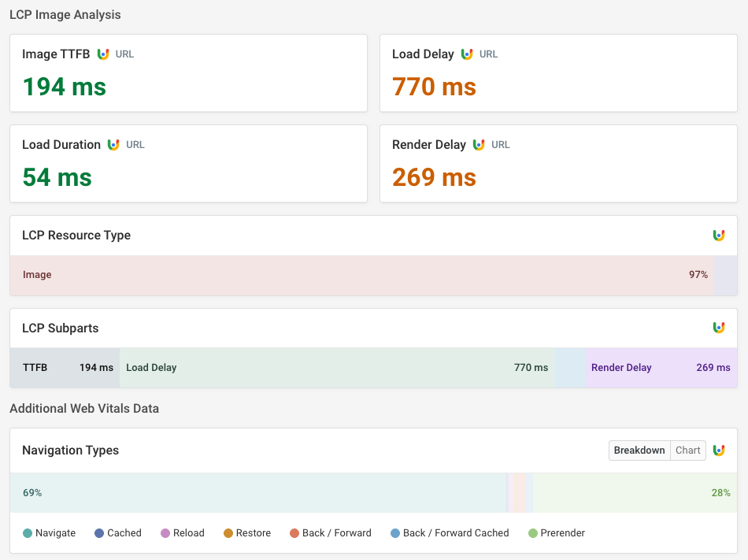Click the Chrome icon beside Render Delay

click(x=479, y=144)
